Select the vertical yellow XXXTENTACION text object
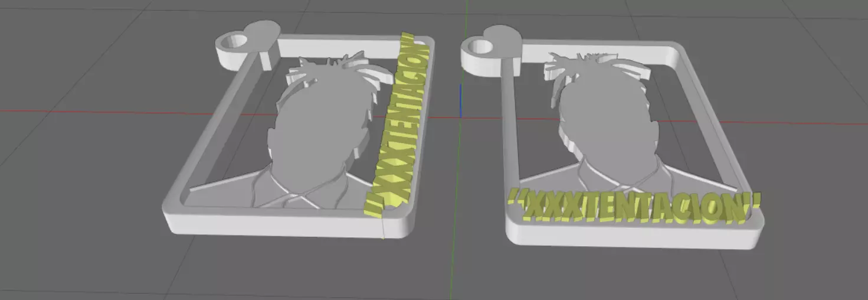 [397, 126]
